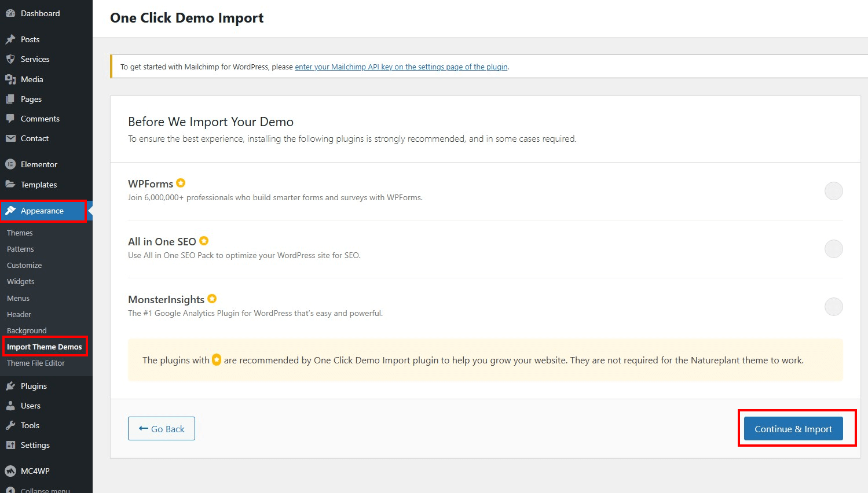Click the Continue & Import button

tap(793, 429)
